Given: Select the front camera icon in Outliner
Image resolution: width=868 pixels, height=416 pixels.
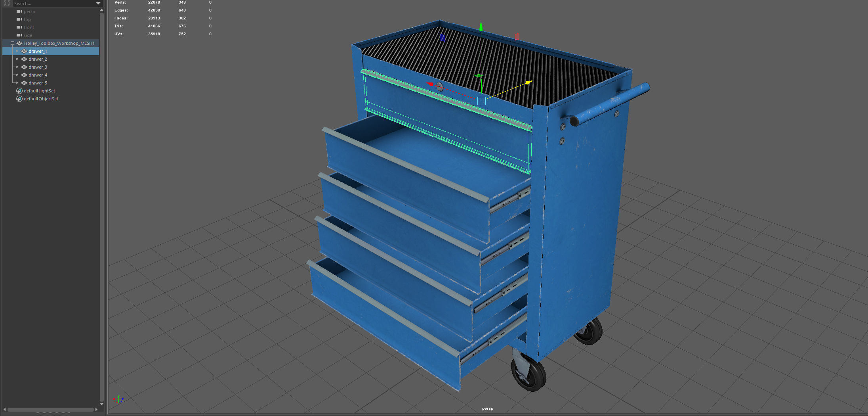Looking at the screenshot, I should pyautogui.click(x=19, y=27).
